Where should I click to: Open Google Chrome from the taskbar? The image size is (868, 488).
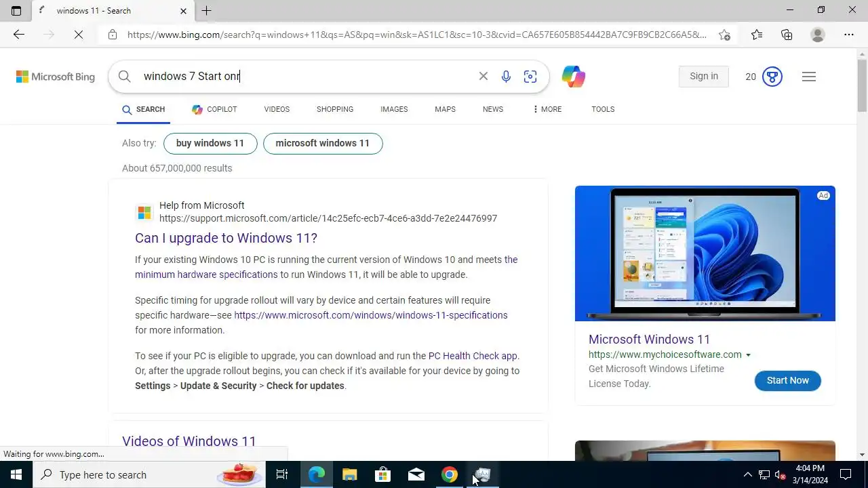tap(450, 474)
